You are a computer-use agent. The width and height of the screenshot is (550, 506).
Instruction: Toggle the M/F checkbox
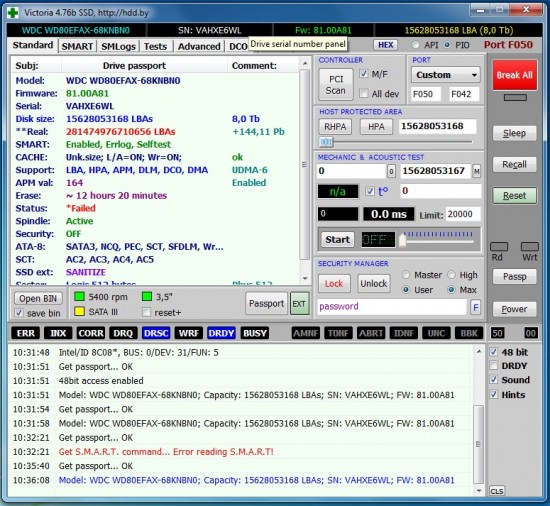364,74
